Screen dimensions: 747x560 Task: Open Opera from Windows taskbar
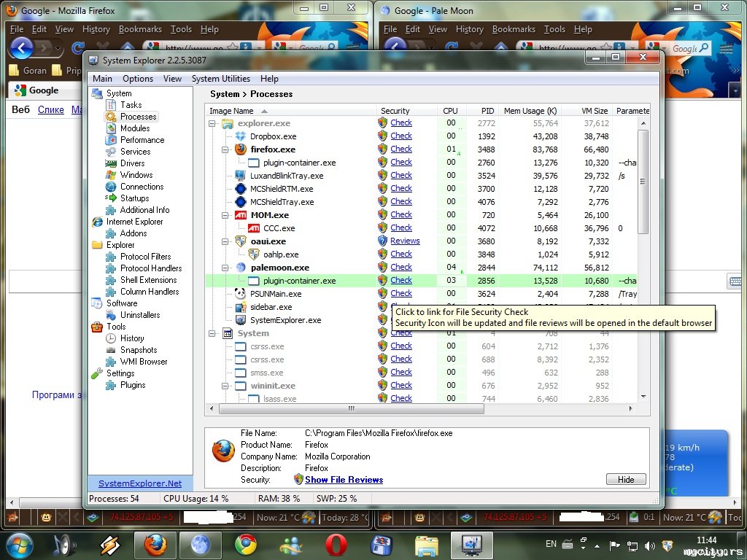click(x=336, y=545)
